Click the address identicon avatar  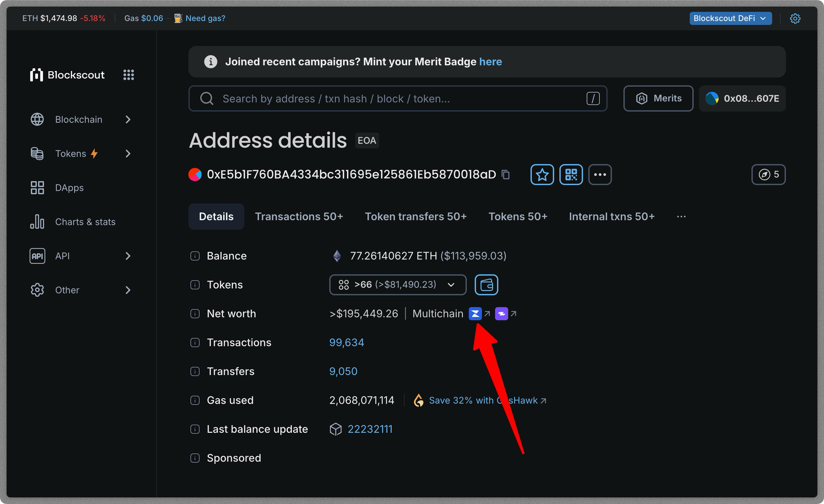tap(195, 175)
